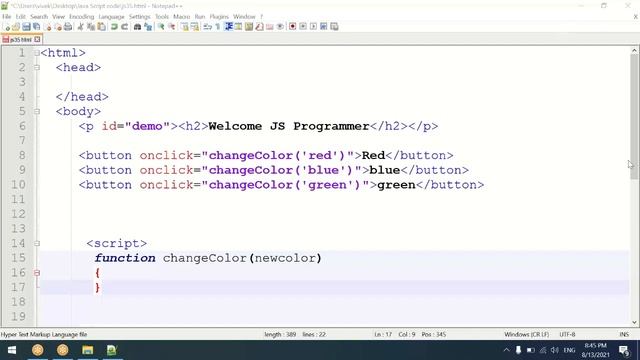Collapse the body fold marker on line 5

(37, 111)
